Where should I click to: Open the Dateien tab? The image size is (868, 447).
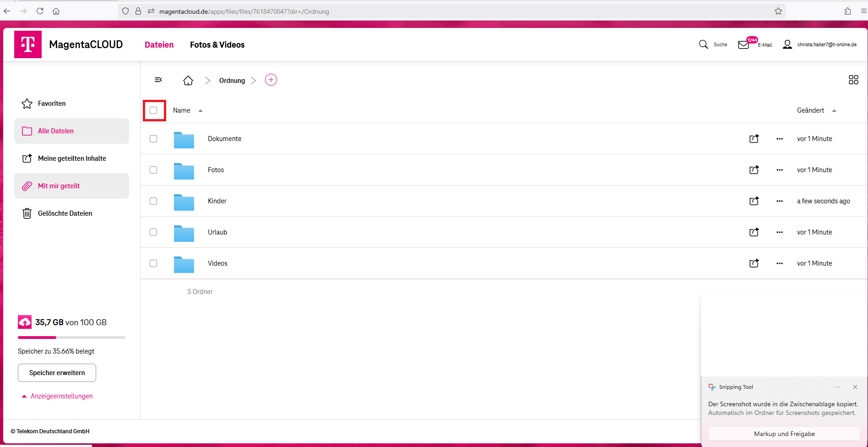point(159,44)
